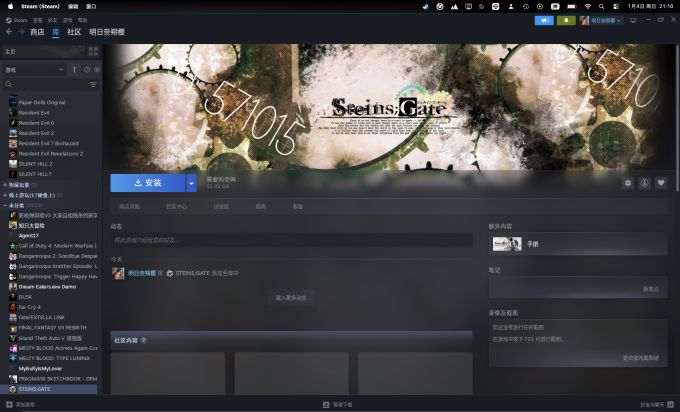The height and width of the screenshot is (412, 680).
Task: Open the 指南 link
Action: [x=261, y=206]
